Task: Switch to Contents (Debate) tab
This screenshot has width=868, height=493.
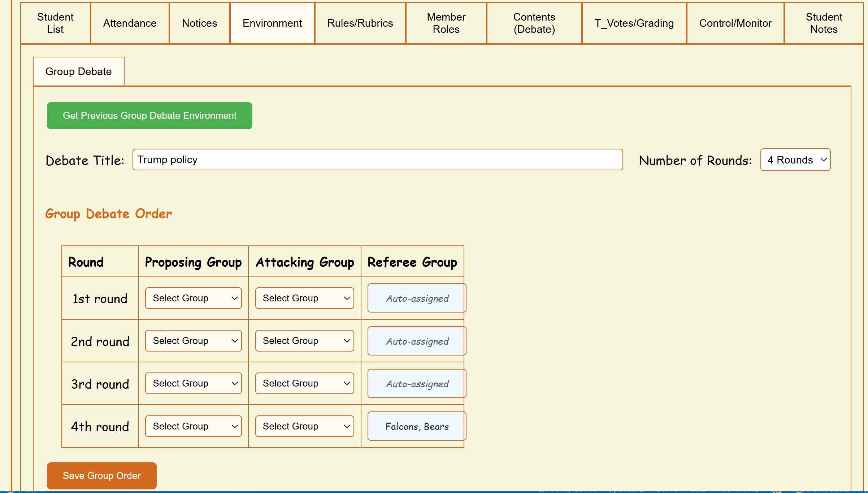Action: (x=534, y=23)
